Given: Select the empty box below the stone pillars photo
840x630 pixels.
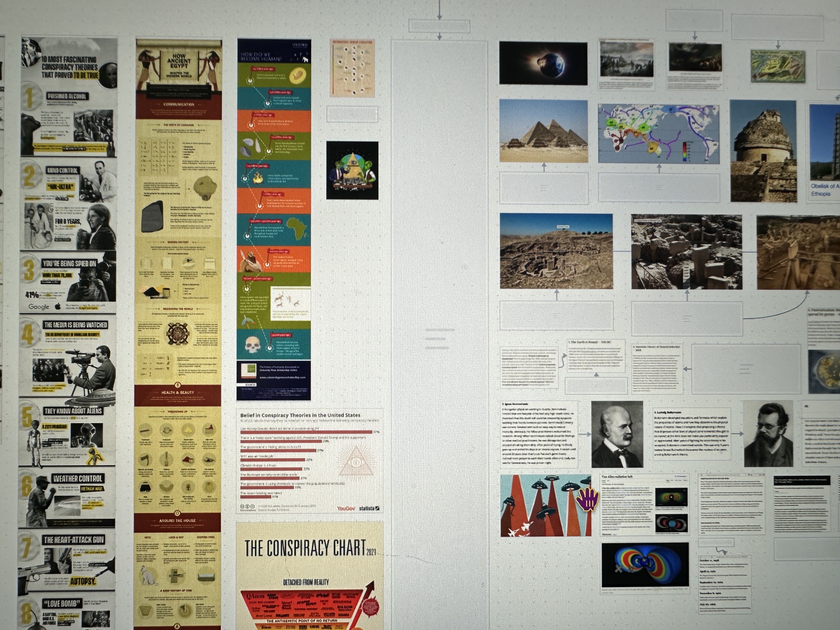Looking at the screenshot, I should pyautogui.click(x=687, y=319).
